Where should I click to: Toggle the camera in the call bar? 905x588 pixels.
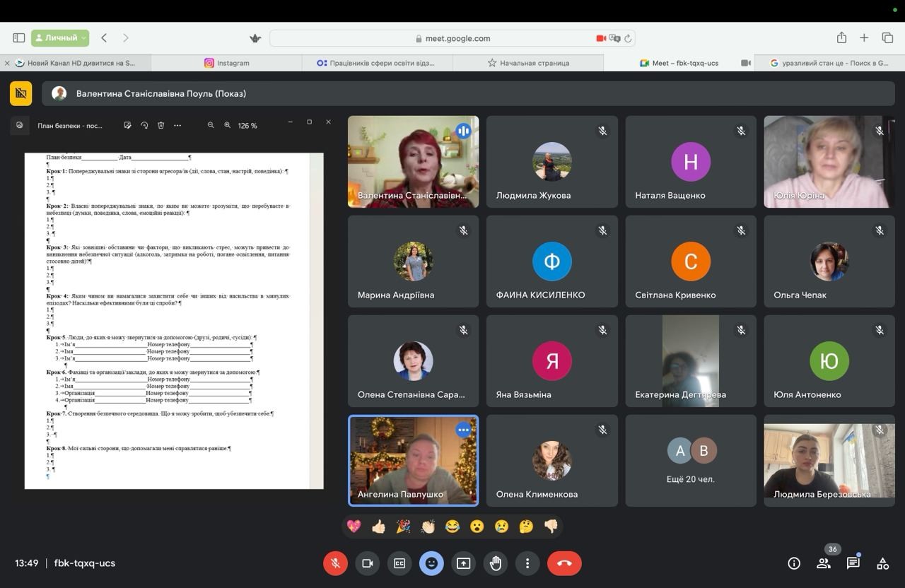point(368,563)
